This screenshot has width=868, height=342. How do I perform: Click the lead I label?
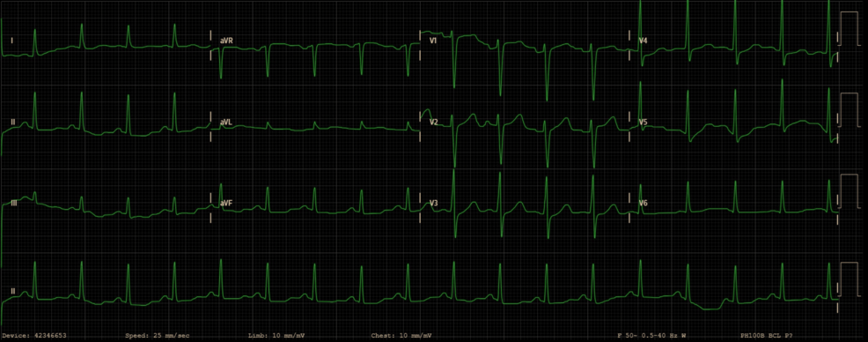[x=12, y=41]
